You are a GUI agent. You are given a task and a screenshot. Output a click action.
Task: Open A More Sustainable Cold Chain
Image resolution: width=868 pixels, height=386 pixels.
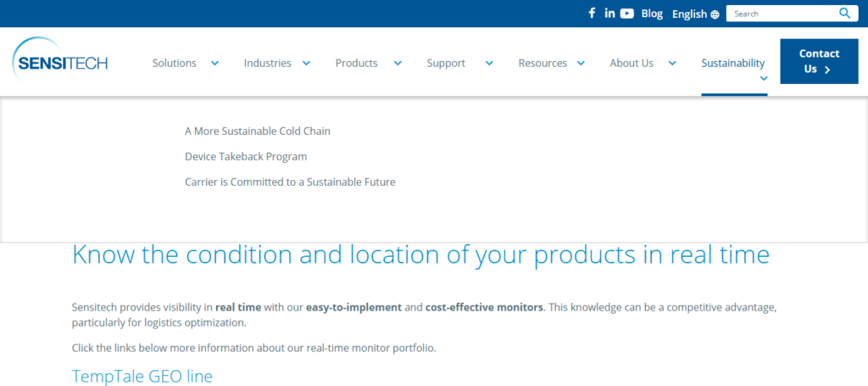258,131
